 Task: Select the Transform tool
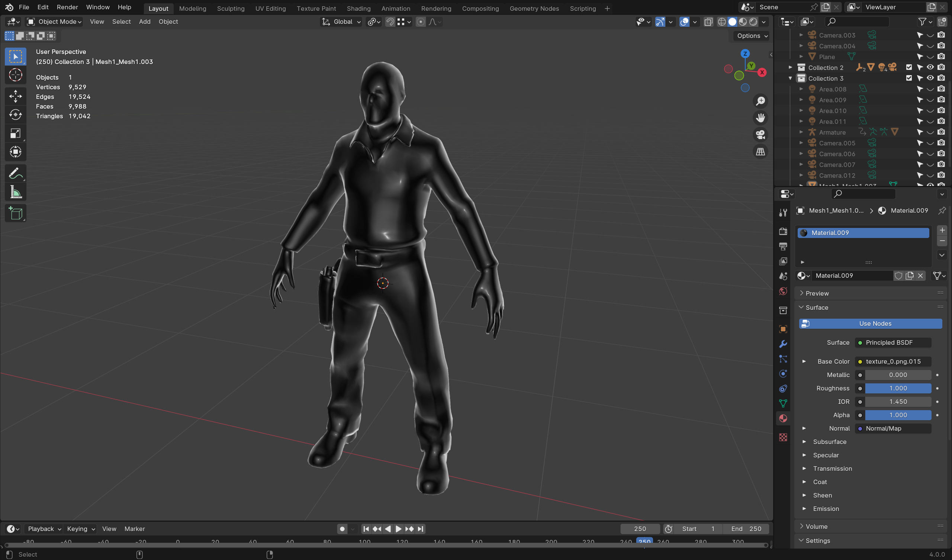[16, 152]
